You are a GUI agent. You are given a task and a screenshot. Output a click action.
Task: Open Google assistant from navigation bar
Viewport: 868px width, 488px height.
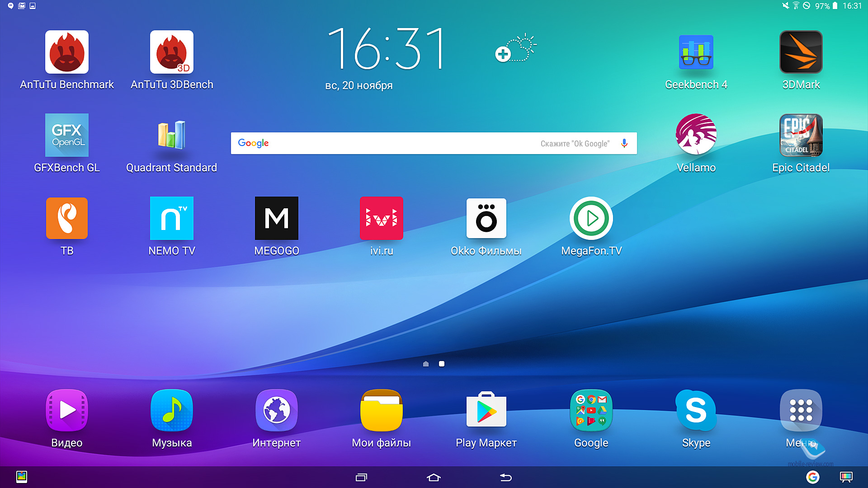(813, 477)
